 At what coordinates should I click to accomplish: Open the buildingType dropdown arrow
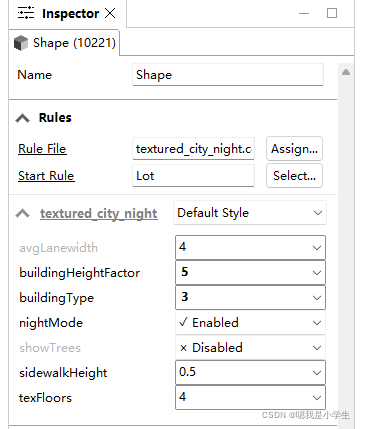[x=317, y=298]
